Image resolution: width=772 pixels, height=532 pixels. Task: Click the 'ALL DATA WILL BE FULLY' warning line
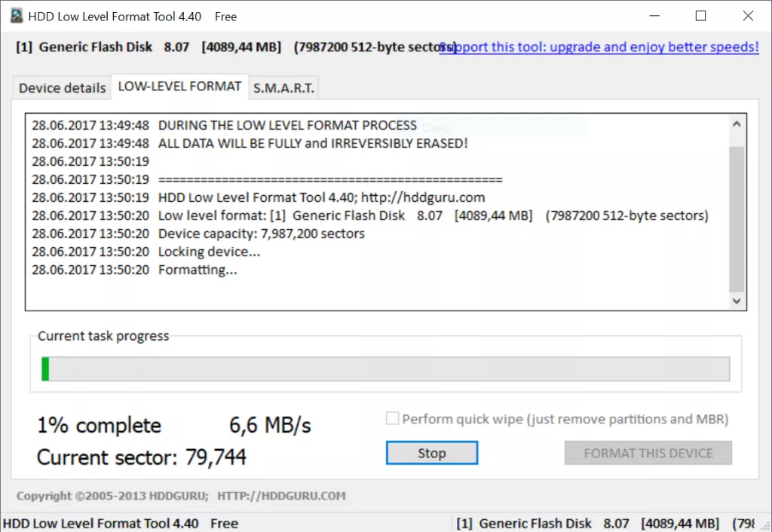pyautogui.click(x=250, y=143)
